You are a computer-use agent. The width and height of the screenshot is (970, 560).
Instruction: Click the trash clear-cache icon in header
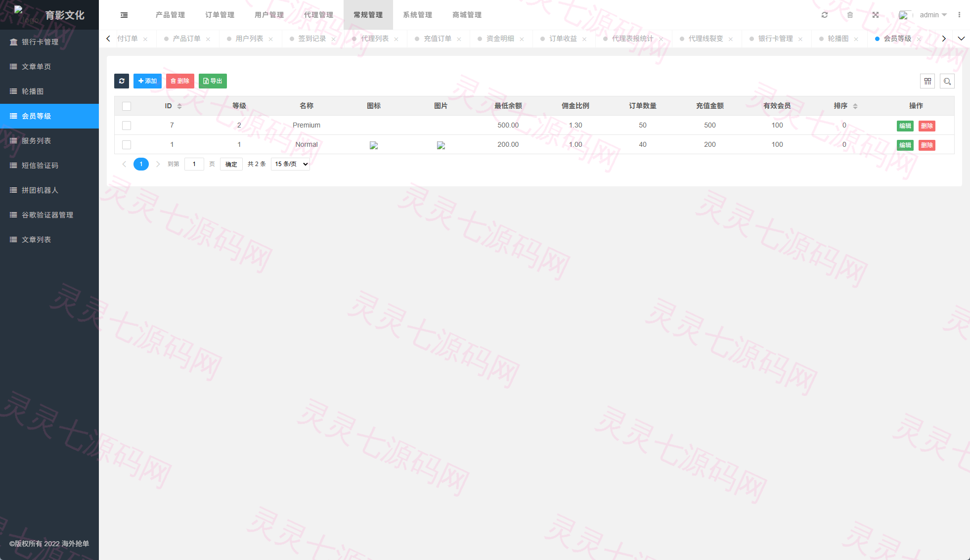850,15
